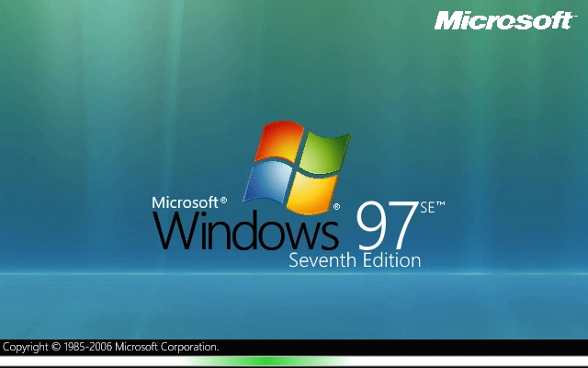588x368 pixels.
Task: Click the large "Windows" wordmark
Action: point(245,230)
